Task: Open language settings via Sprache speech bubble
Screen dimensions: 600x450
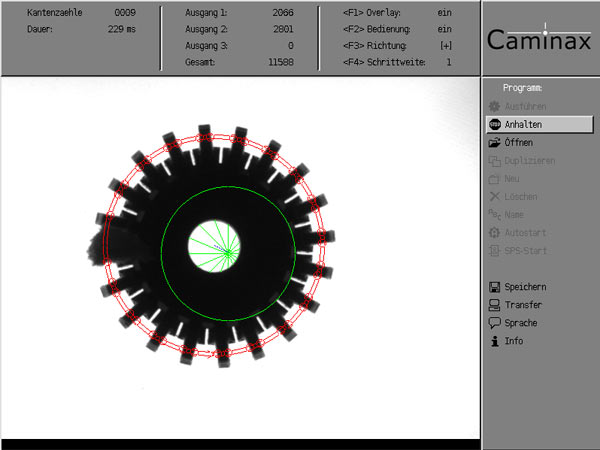Action: [494, 323]
